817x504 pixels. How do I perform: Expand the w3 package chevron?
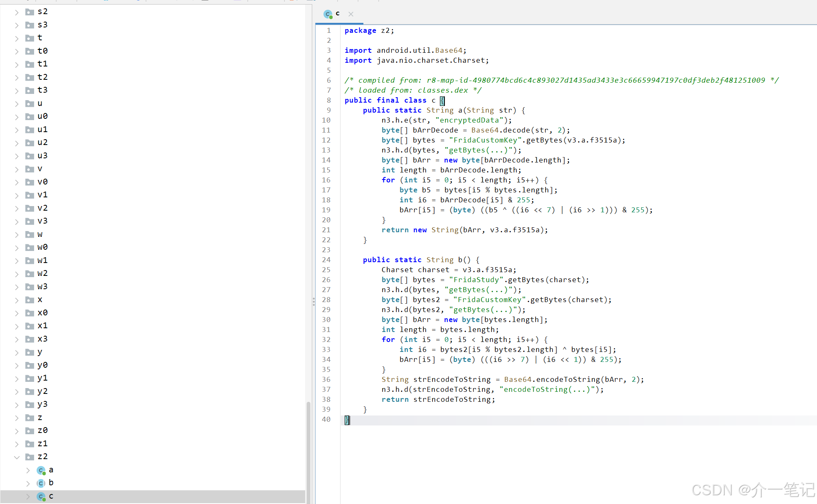tap(17, 287)
